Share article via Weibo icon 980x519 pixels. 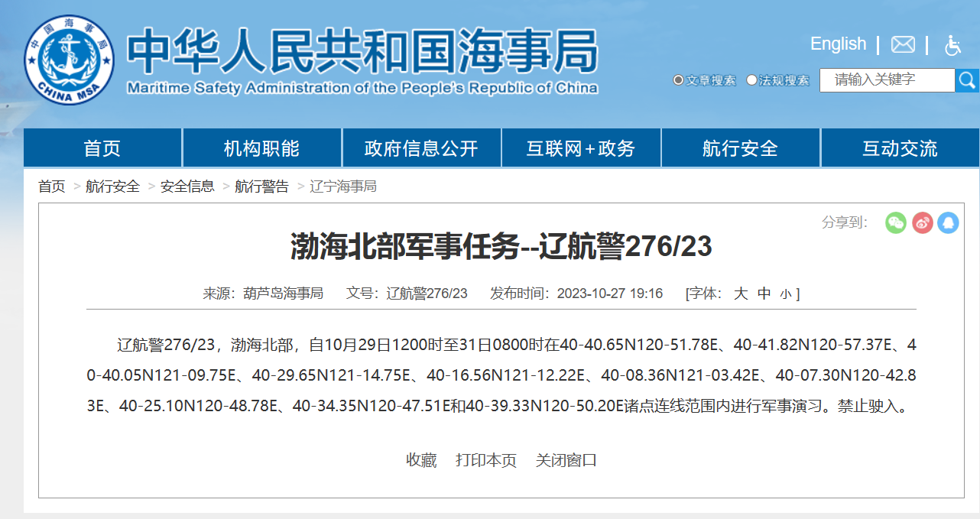pos(923,222)
